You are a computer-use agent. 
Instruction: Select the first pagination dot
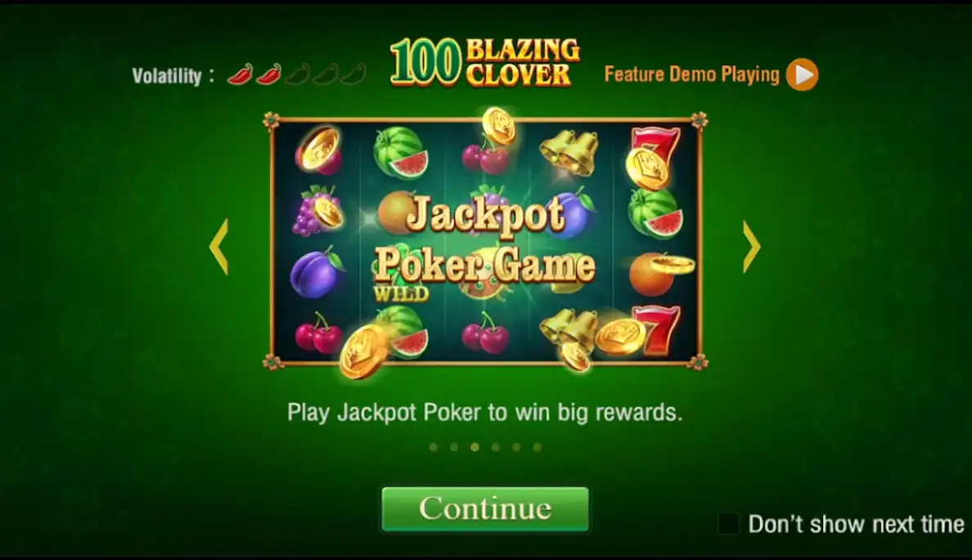tap(434, 446)
